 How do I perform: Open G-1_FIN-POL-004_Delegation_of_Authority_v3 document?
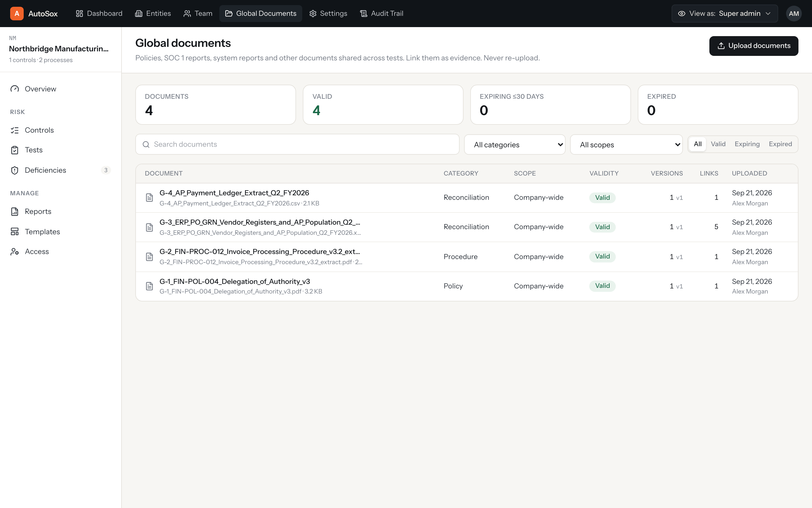tap(235, 281)
